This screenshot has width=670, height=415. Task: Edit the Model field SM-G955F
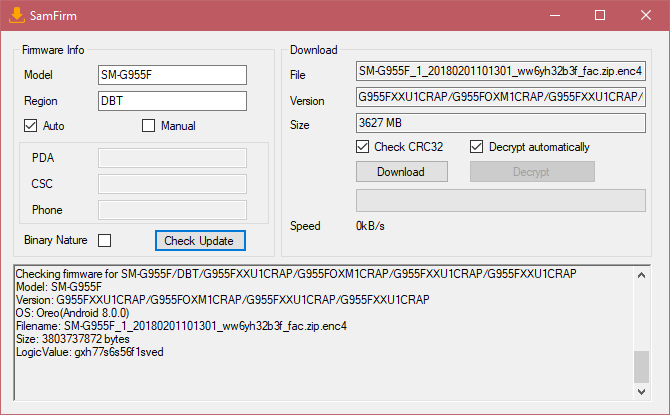[172, 75]
